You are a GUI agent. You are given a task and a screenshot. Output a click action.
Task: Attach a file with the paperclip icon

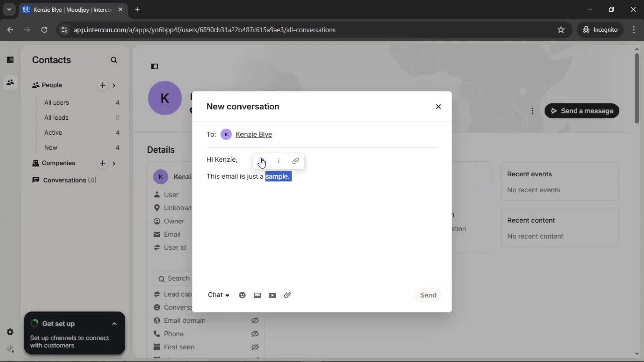pyautogui.click(x=287, y=295)
